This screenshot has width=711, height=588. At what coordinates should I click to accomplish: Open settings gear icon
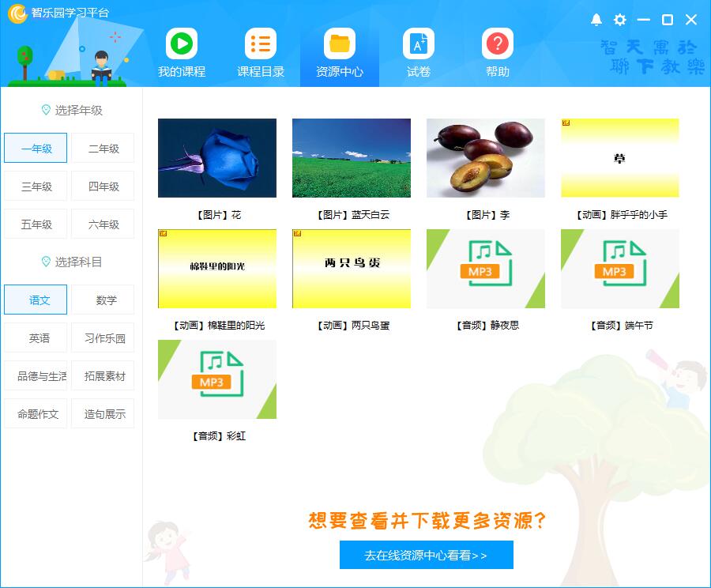(620, 20)
